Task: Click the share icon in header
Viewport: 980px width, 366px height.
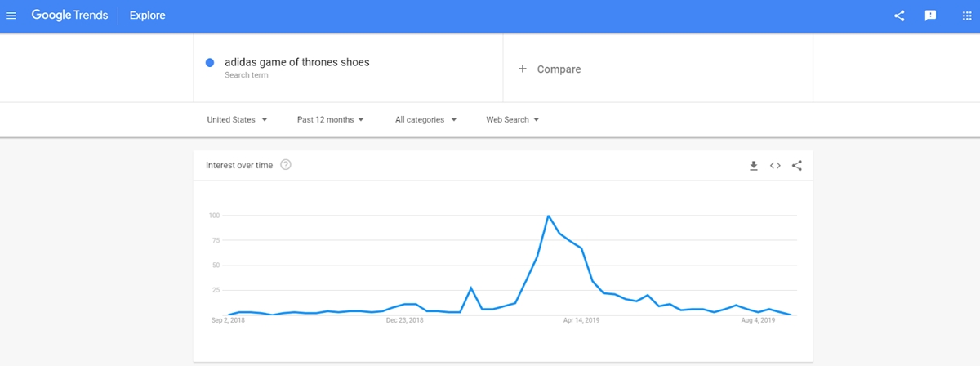Action: click(899, 16)
